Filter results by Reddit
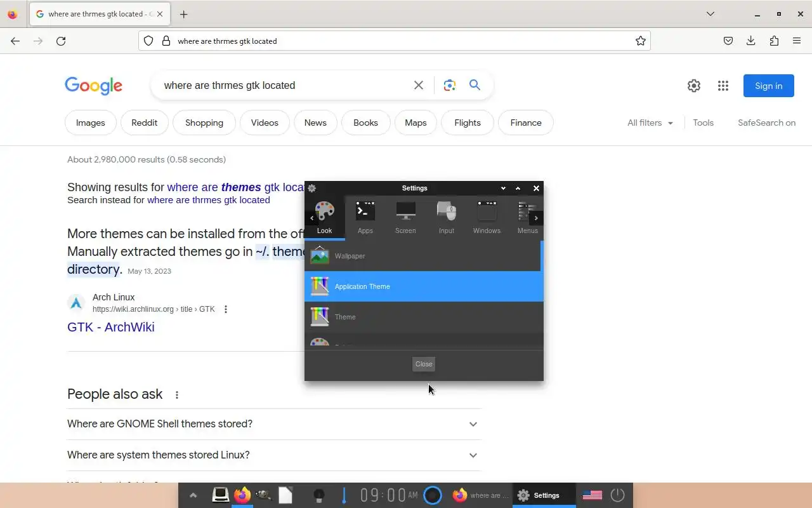Viewport: 812px width, 508px height. tap(144, 123)
